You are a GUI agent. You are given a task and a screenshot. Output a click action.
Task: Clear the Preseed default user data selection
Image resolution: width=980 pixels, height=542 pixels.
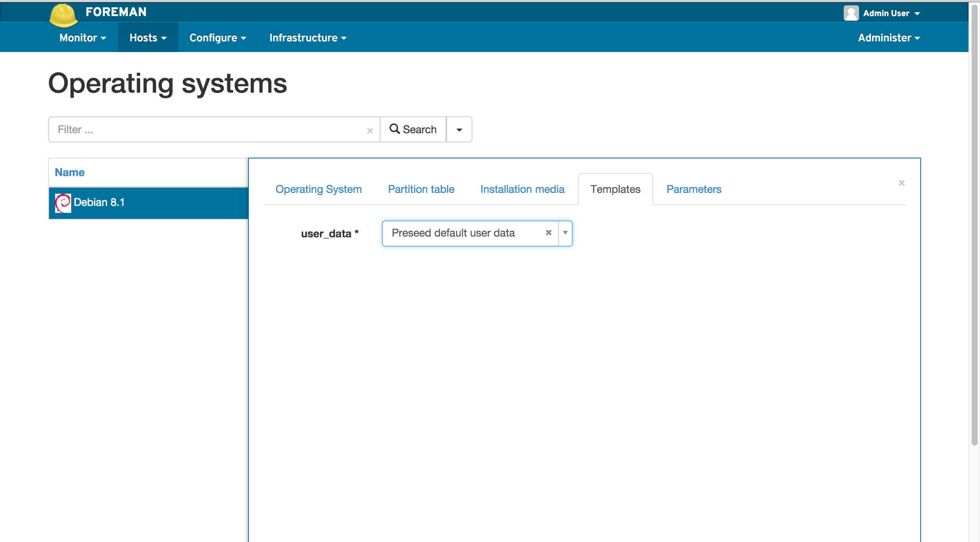[549, 233]
